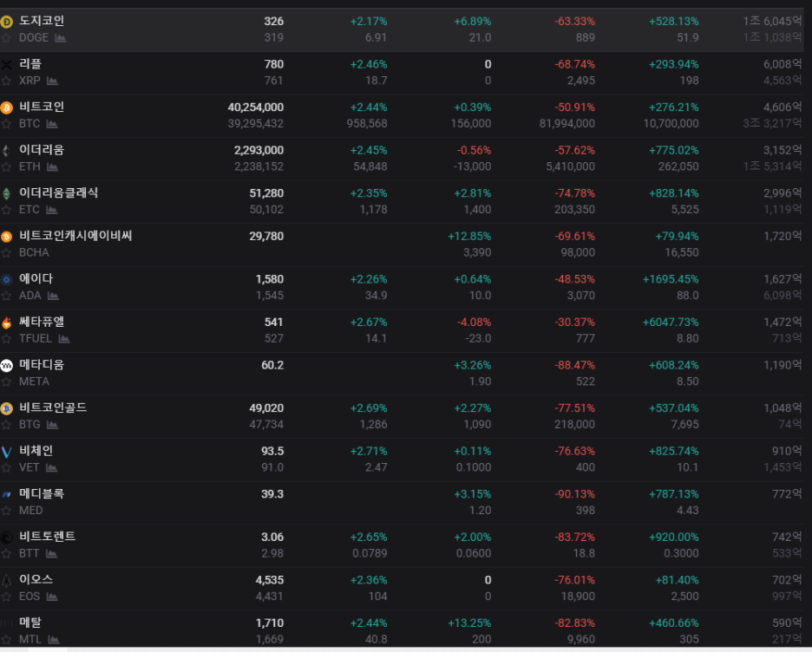The width and height of the screenshot is (812, 652).
Task: Open the 도지코인 coin name
Action: 42,21
